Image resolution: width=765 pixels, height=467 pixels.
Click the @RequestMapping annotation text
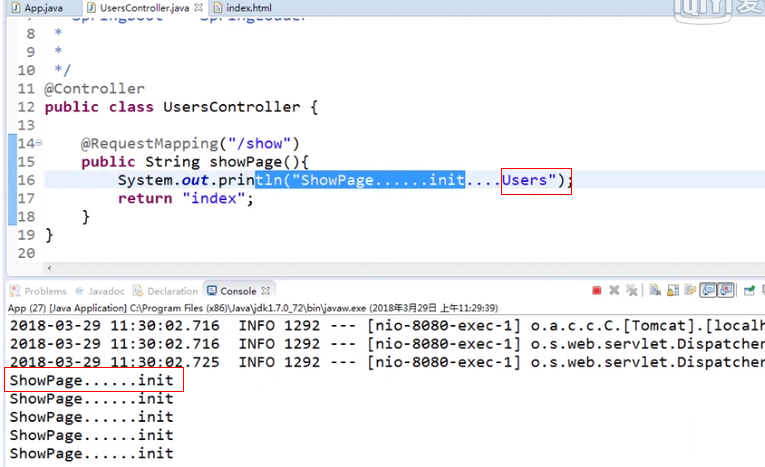coord(149,143)
